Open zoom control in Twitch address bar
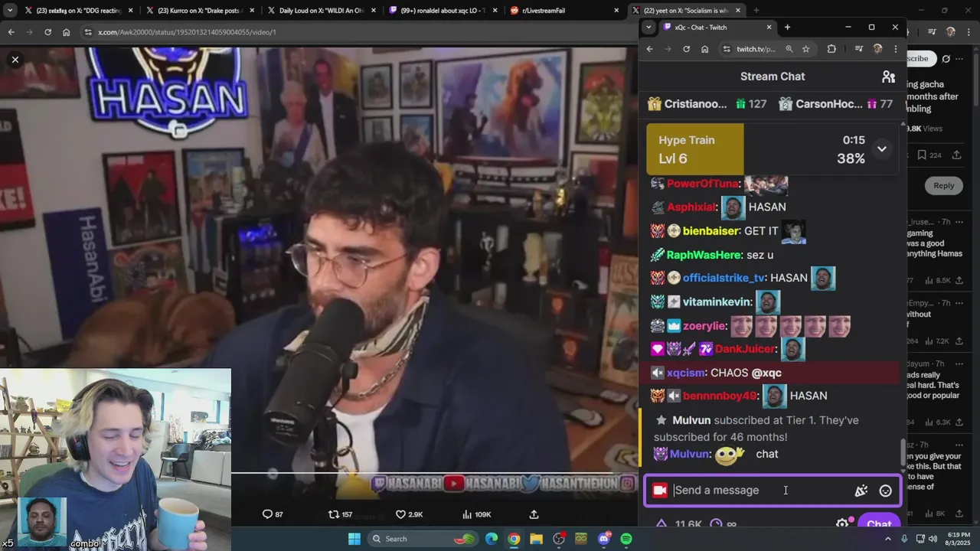Viewport: 980px width, 551px height. click(789, 49)
